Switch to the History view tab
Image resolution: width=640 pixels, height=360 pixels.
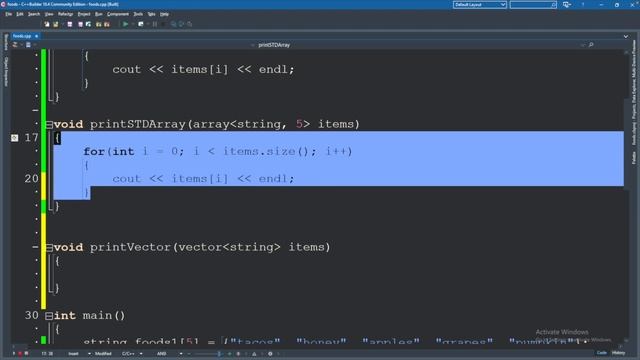618,353
